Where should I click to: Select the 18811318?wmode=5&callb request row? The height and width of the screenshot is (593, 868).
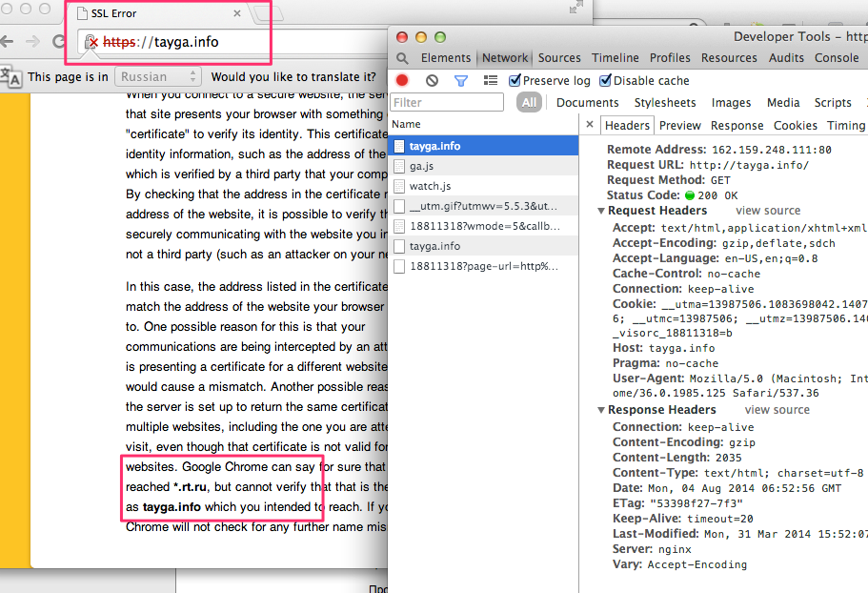tap(484, 226)
